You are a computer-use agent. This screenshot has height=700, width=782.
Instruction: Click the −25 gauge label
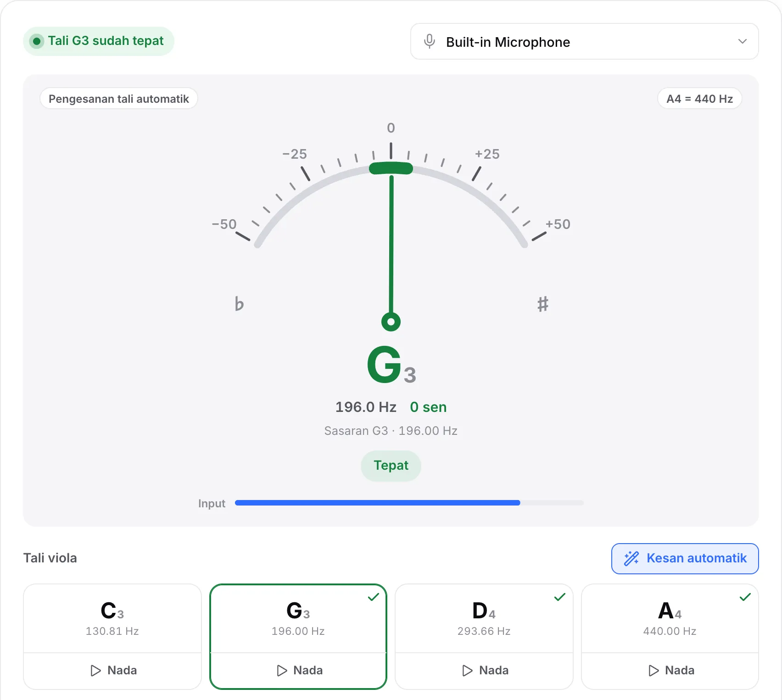point(294,154)
